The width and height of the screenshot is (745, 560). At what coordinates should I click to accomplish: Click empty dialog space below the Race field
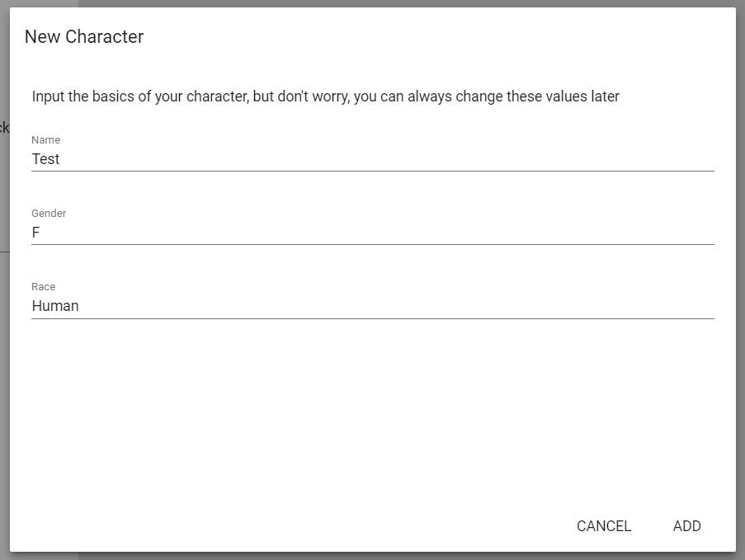(371, 404)
